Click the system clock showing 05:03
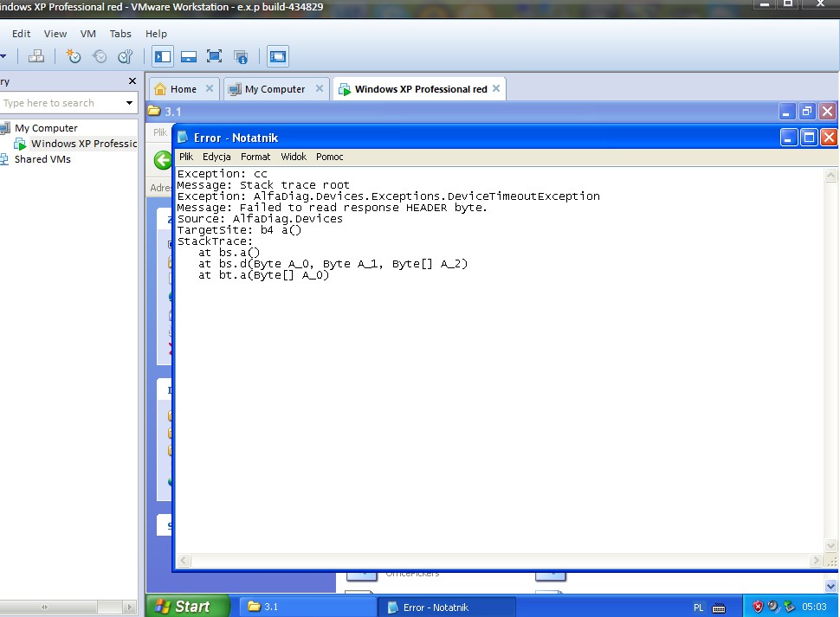The image size is (840, 617). tap(814, 607)
